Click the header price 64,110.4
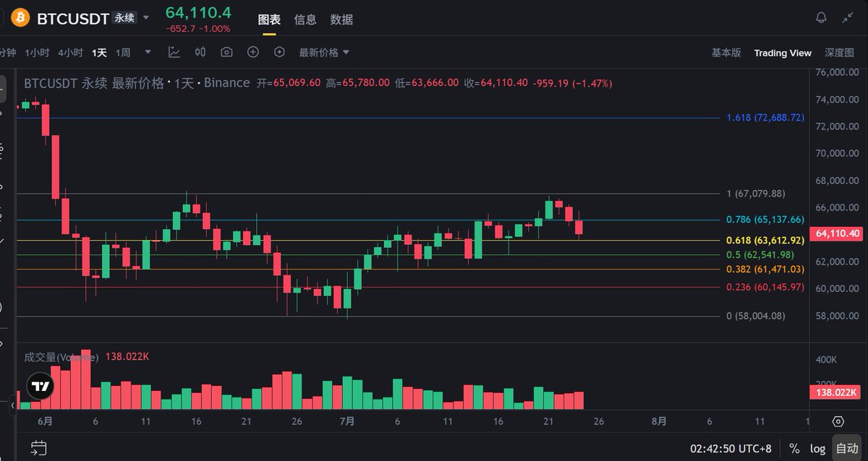This screenshot has width=868, height=461. coord(198,12)
